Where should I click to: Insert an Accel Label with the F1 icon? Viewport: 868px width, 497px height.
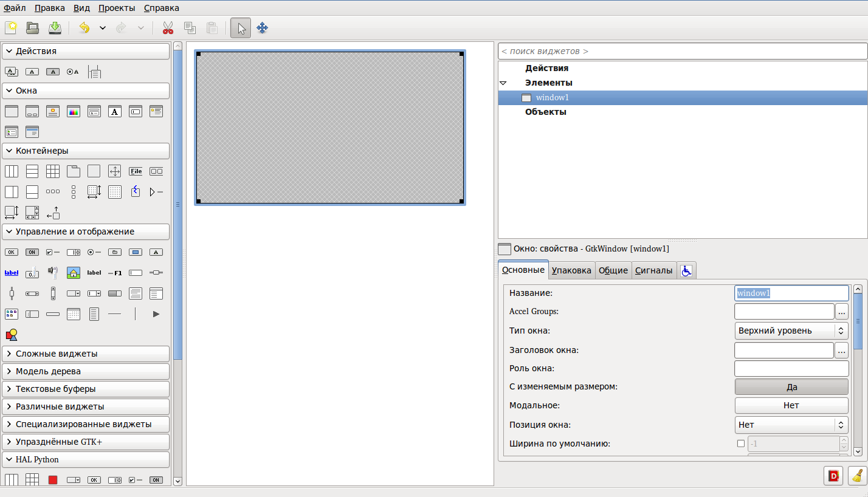click(x=115, y=273)
